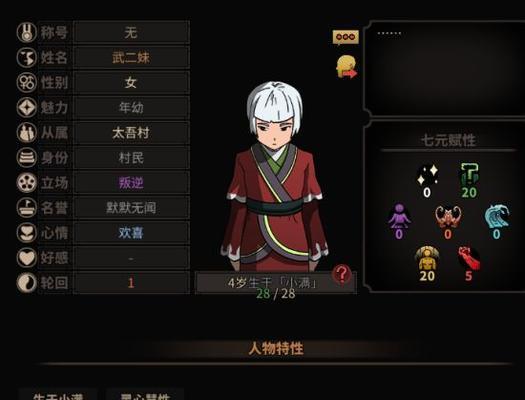Click the 七元赋性 panel title
Image resolution: width=525 pixels, height=400 pixels.
coord(448,140)
